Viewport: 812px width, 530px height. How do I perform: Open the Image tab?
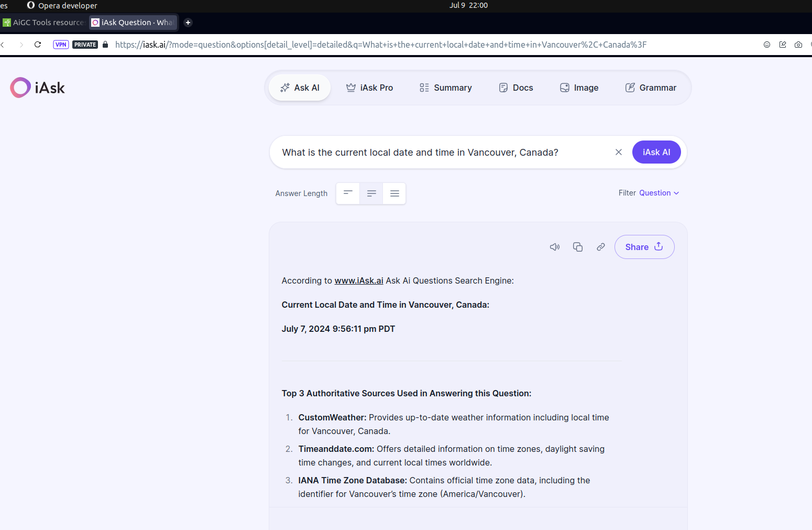579,88
